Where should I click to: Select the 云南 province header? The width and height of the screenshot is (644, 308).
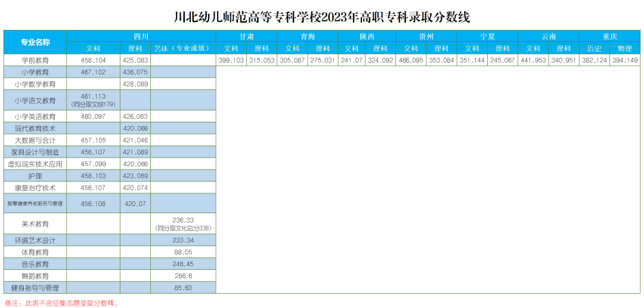tap(549, 36)
